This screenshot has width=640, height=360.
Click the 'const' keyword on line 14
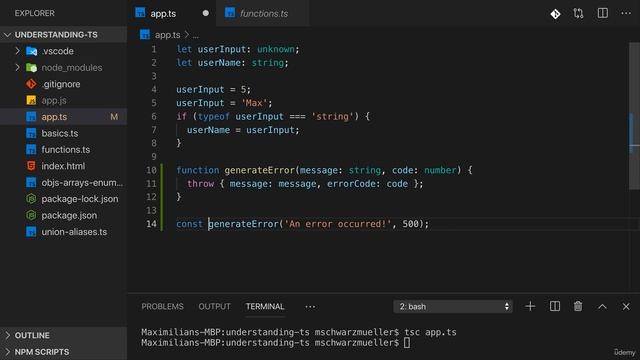click(189, 224)
